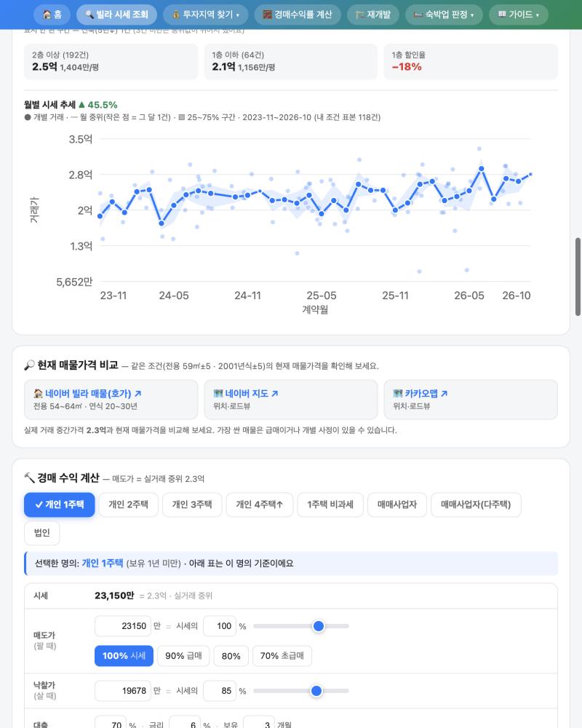This screenshot has height=728, width=582.
Task: Expand the 가이드 dropdown menu
Action: [x=519, y=15]
